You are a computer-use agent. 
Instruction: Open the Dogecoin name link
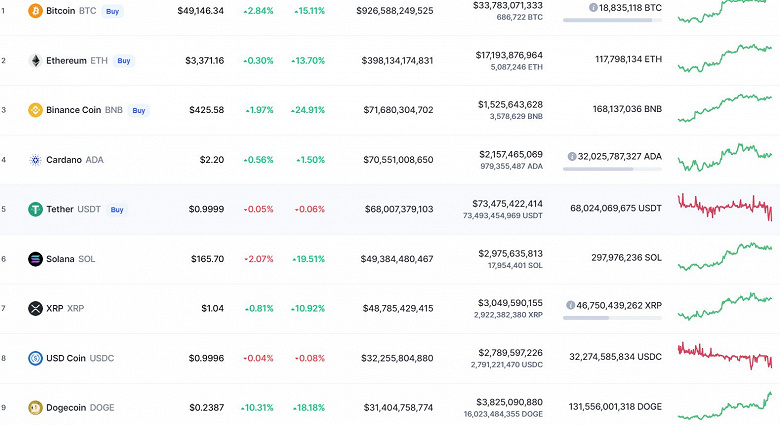tap(68, 408)
